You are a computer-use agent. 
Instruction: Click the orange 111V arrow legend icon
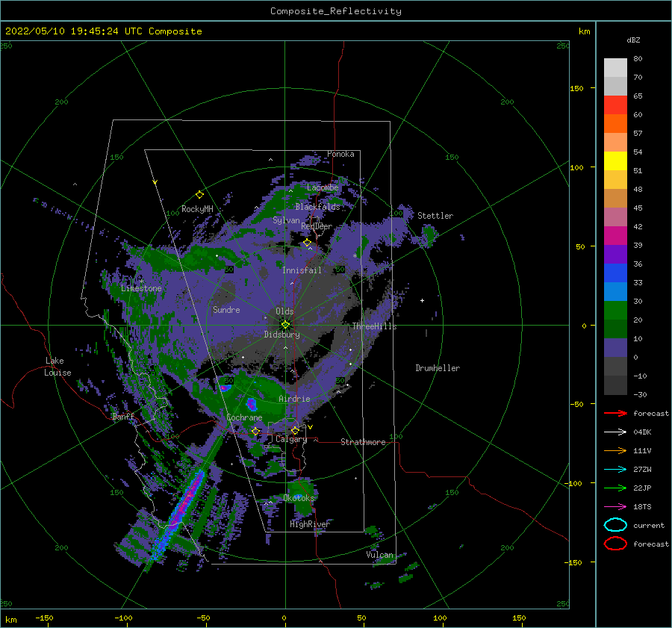pos(615,450)
